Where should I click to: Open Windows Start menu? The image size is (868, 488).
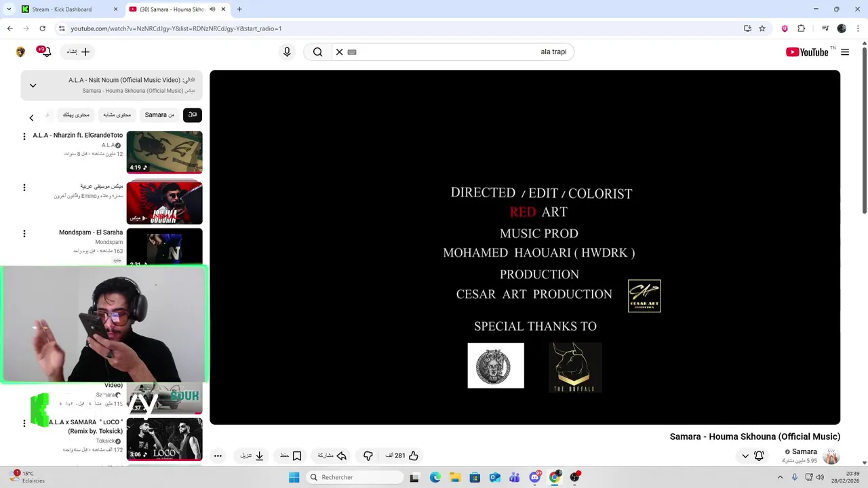pos(294,477)
